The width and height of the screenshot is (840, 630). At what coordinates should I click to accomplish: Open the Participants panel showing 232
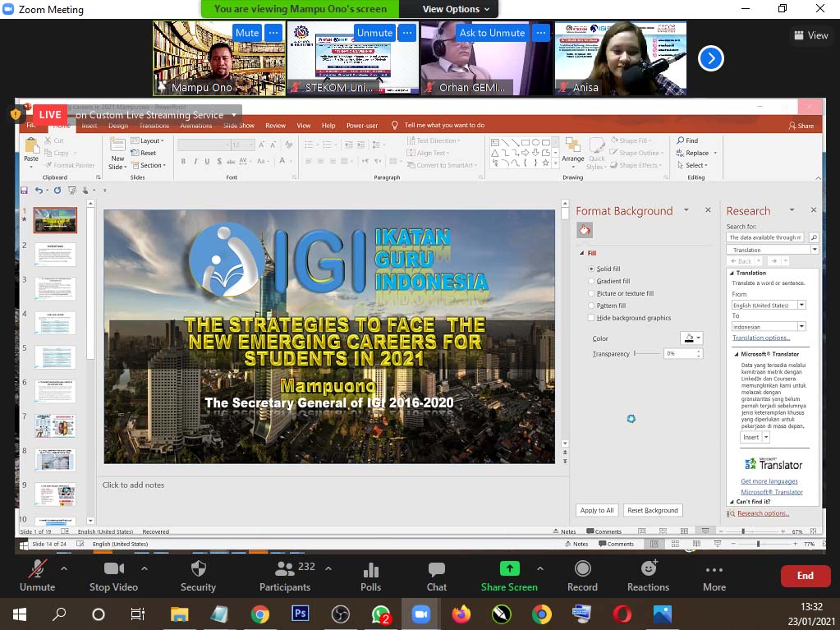(286, 575)
